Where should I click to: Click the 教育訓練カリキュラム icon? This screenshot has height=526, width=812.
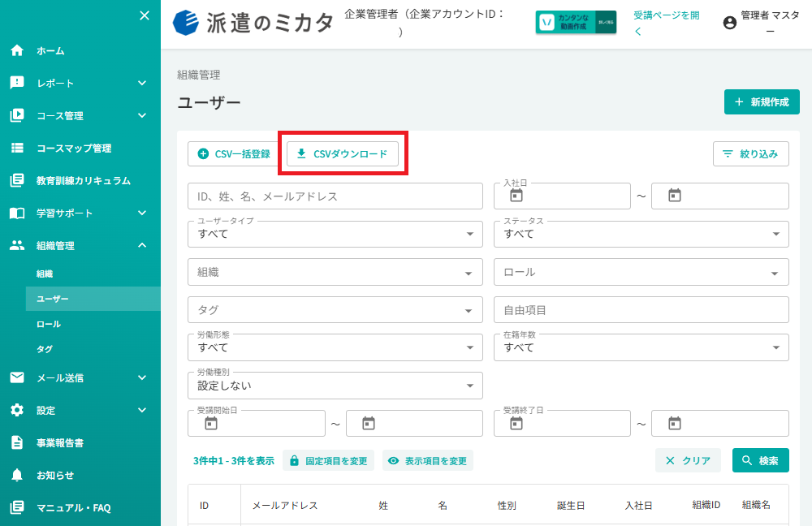click(x=17, y=180)
